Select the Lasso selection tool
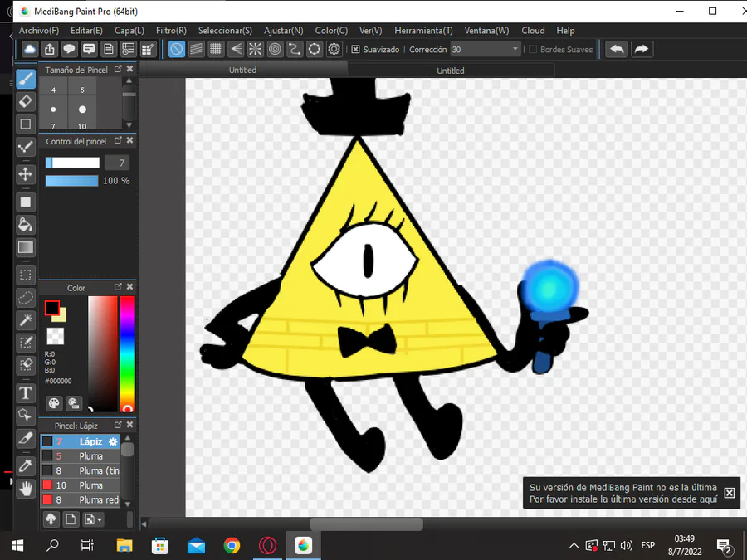Screen dimensions: 747x560 click(26, 298)
